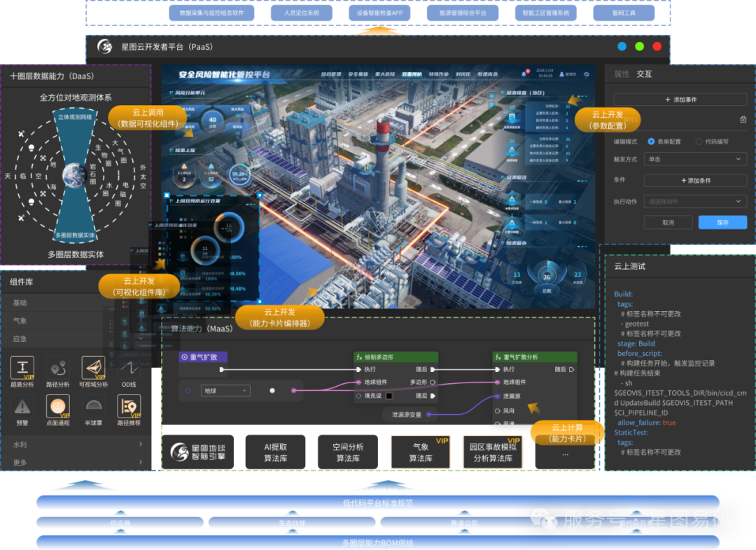Image resolution: width=756 pixels, height=550 pixels.
Task: Open the AI提取算法库 card
Action: (275, 452)
